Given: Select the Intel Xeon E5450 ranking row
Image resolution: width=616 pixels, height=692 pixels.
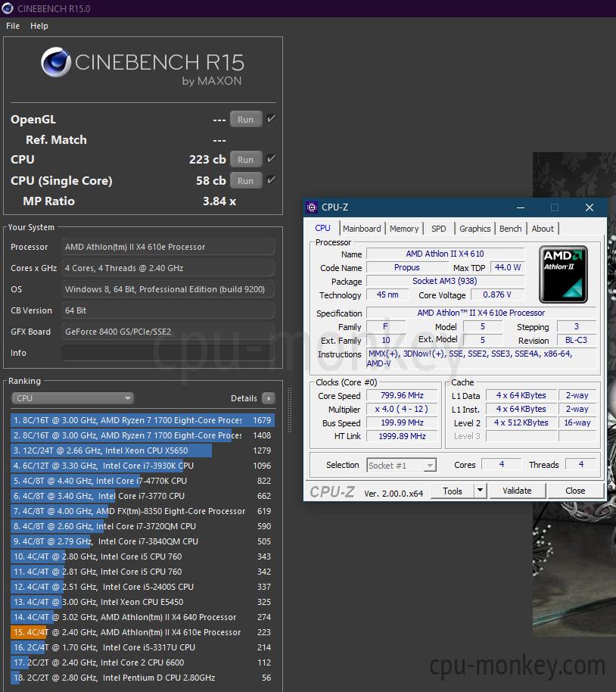Looking at the screenshot, I should (x=142, y=602).
